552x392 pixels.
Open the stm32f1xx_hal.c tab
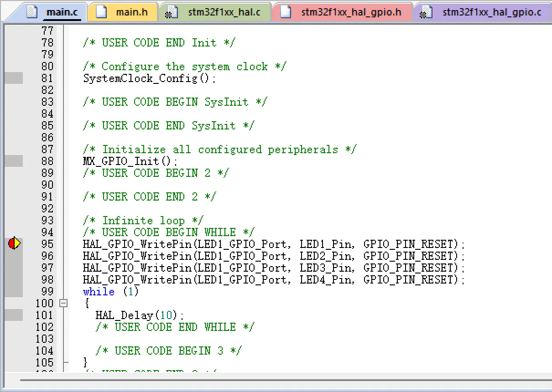click(224, 12)
